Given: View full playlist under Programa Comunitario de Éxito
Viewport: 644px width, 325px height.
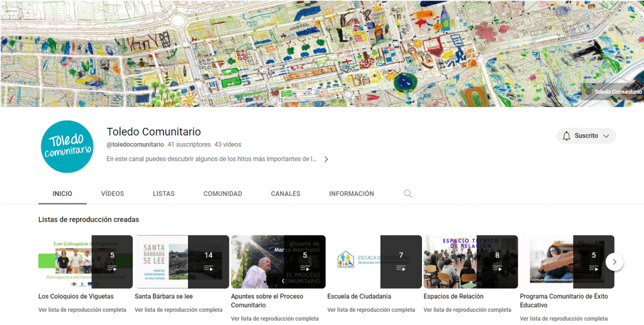Looking at the screenshot, I should tap(564, 319).
